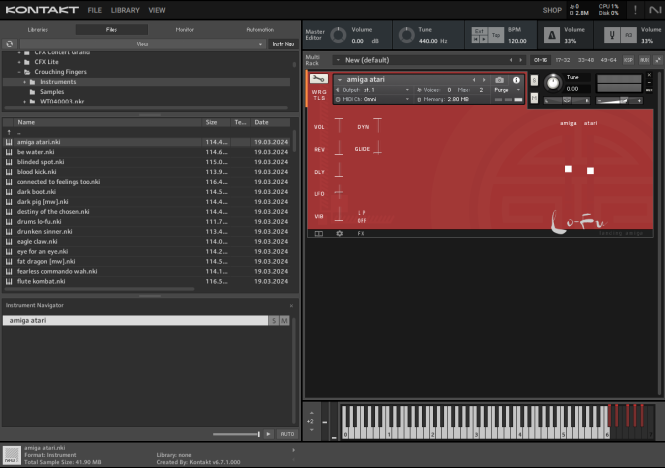Click the KSP script button in Multi Rack

[x=628, y=60]
